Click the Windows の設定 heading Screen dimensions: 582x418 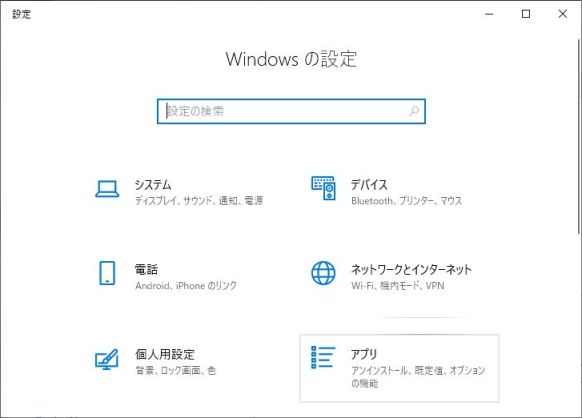coord(291,59)
